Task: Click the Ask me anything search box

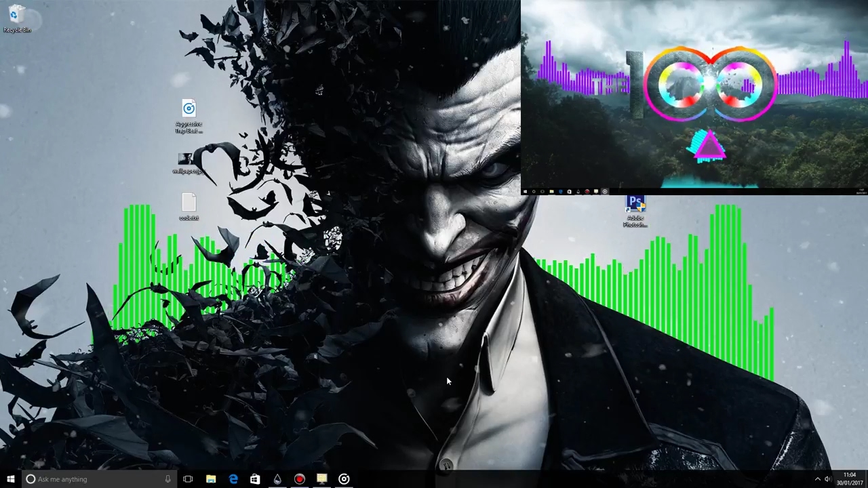Action: tap(100, 479)
